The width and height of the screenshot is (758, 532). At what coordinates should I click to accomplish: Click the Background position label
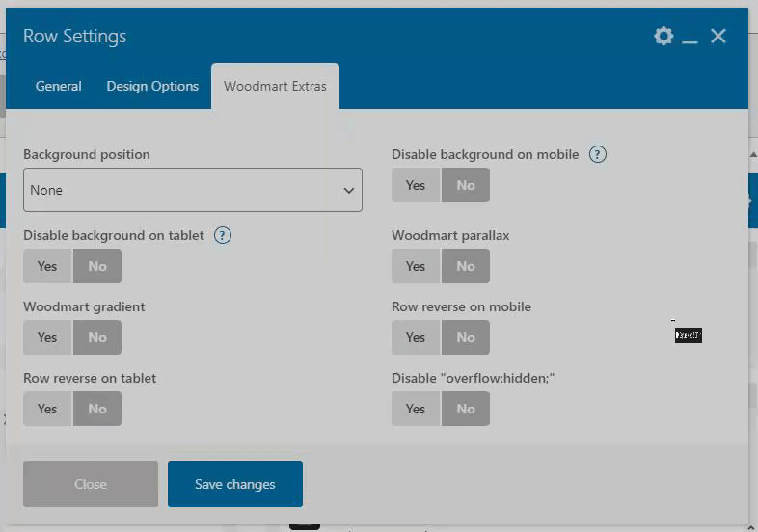(x=87, y=154)
